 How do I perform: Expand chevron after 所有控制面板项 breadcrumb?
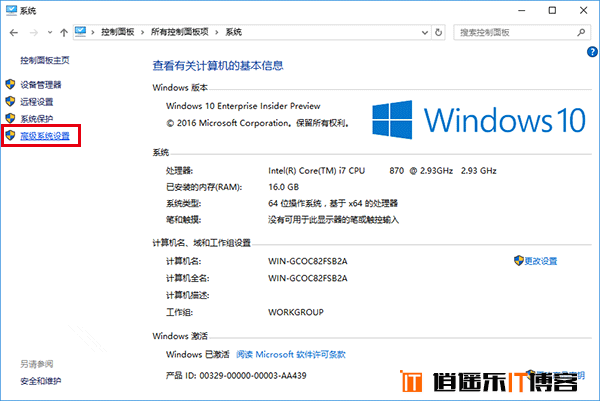[x=217, y=33]
